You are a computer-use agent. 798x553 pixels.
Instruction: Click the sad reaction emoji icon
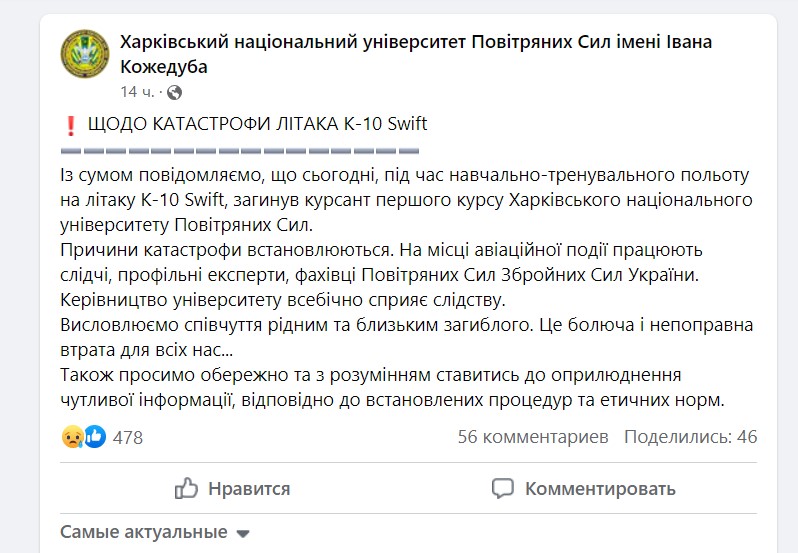(73, 436)
